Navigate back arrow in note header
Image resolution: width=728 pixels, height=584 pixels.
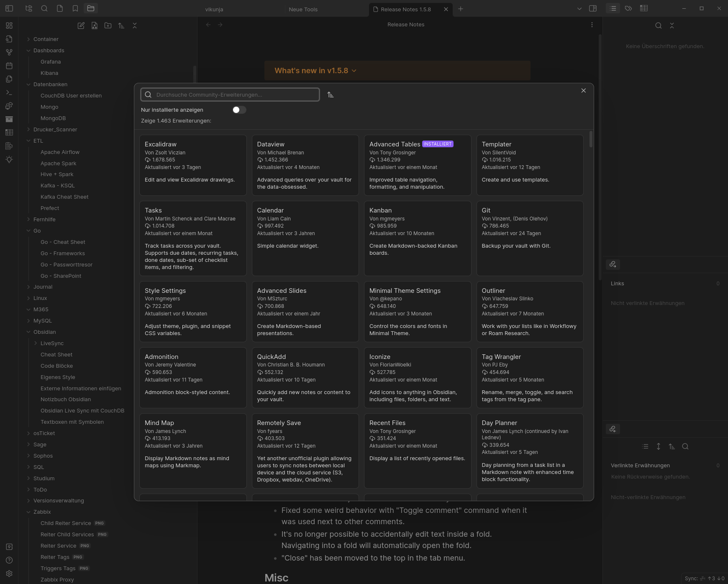tap(208, 25)
